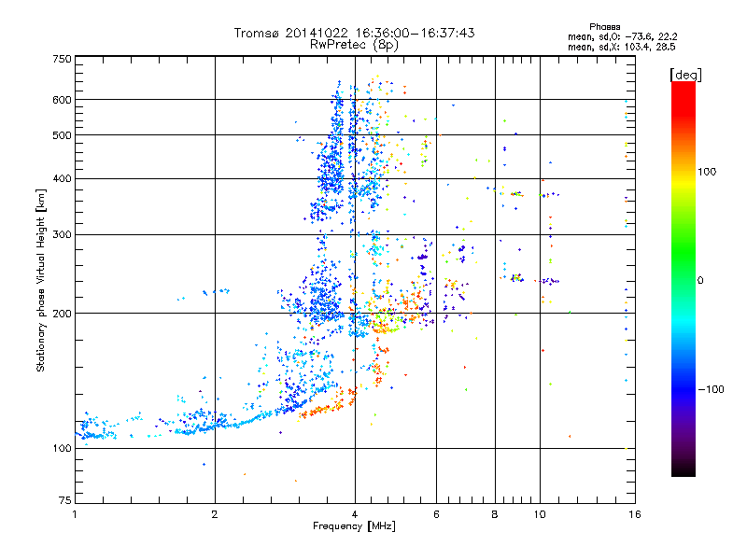Click the y-axis tick label '200'
Viewport: 747px width, 560px height.
tap(62, 314)
